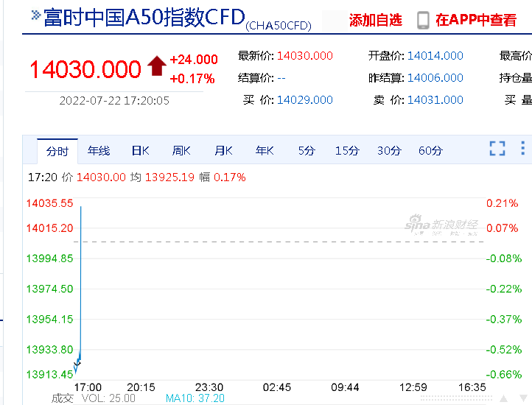Image resolution: width=532 pixels, height=405 pixels.
Task: Switch to the 15分 chart tab
Action: 347,151
